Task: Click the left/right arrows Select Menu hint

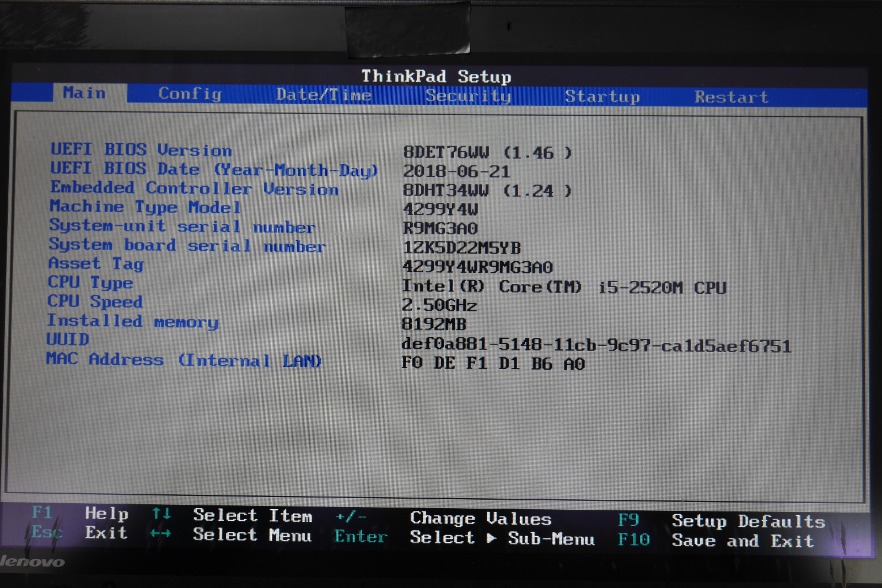Action: click(x=230, y=535)
